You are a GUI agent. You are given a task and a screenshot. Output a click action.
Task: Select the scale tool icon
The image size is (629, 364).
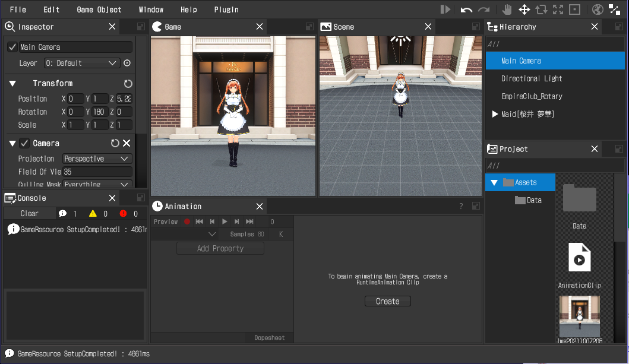point(558,10)
